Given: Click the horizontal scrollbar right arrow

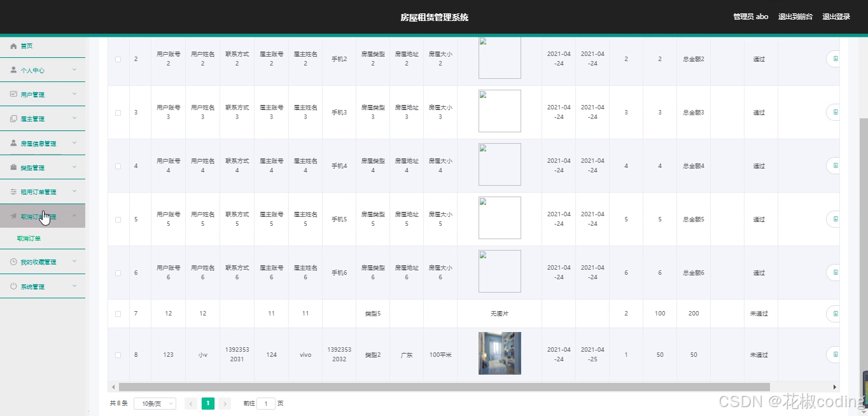Looking at the screenshot, I should tap(835, 387).
